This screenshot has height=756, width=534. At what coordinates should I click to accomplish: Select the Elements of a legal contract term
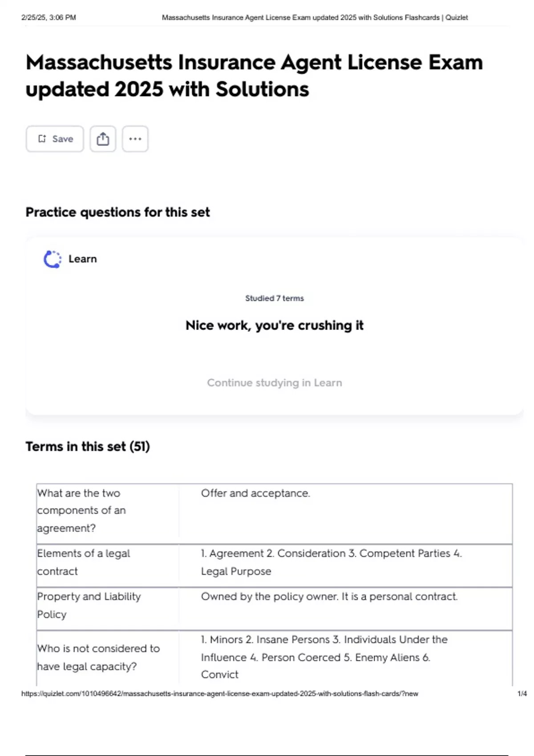pyautogui.click(x=84, y=562)
